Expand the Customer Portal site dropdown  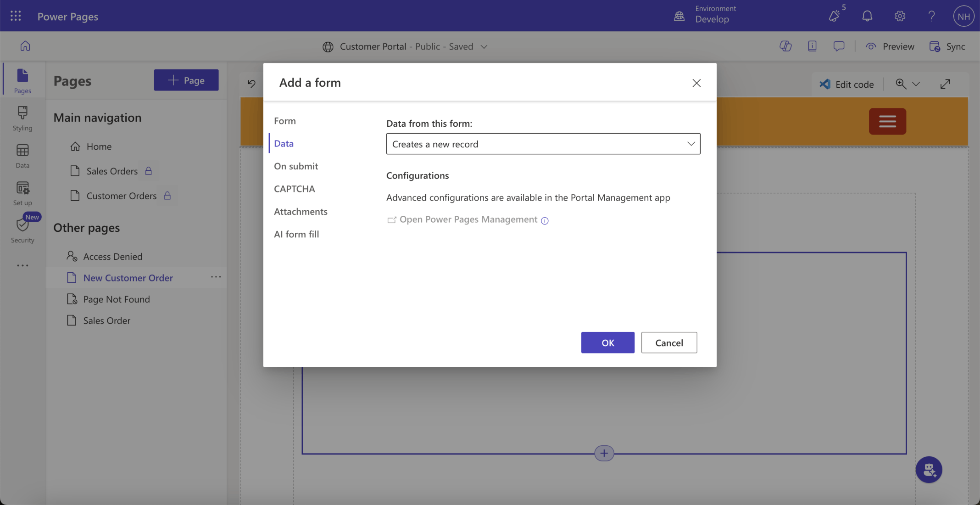pos(484,46)
